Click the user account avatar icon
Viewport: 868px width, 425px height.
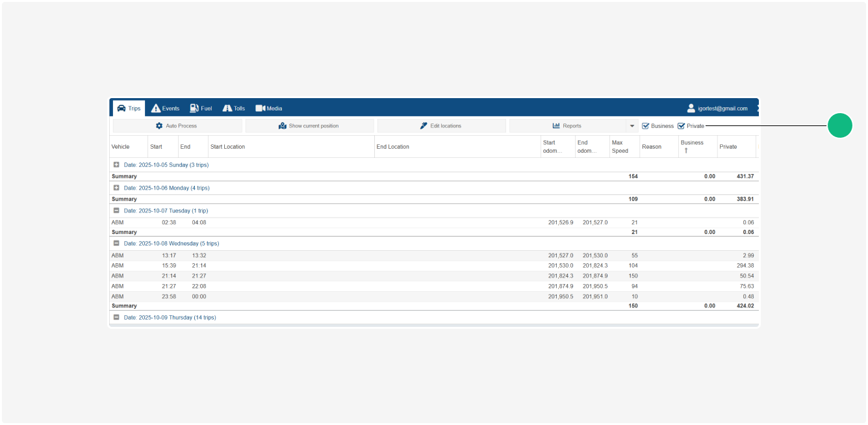click(691, 109)
